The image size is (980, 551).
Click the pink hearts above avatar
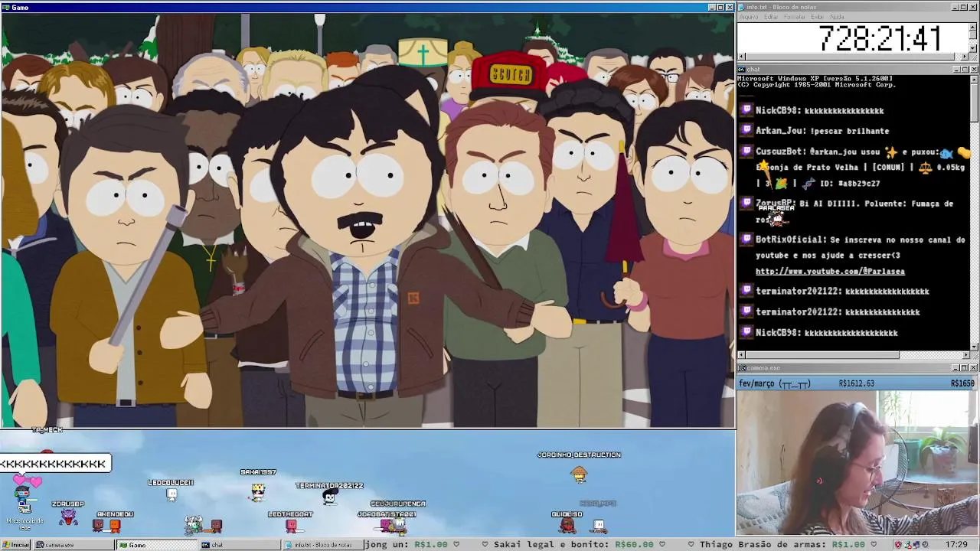27,480
